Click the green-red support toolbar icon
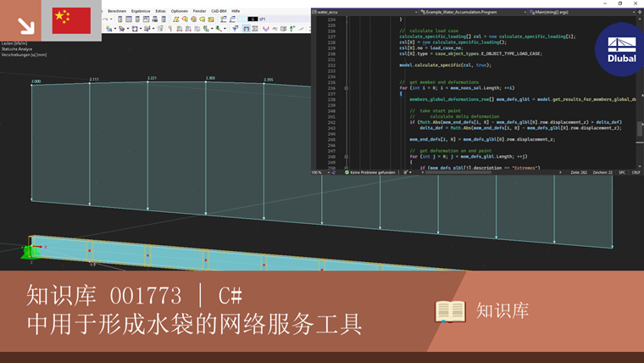 (x=219, y=29)
